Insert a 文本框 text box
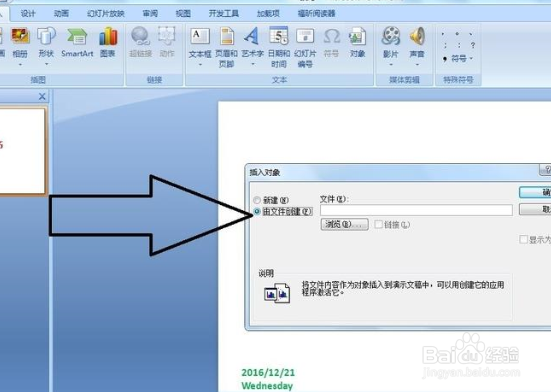 200,37
